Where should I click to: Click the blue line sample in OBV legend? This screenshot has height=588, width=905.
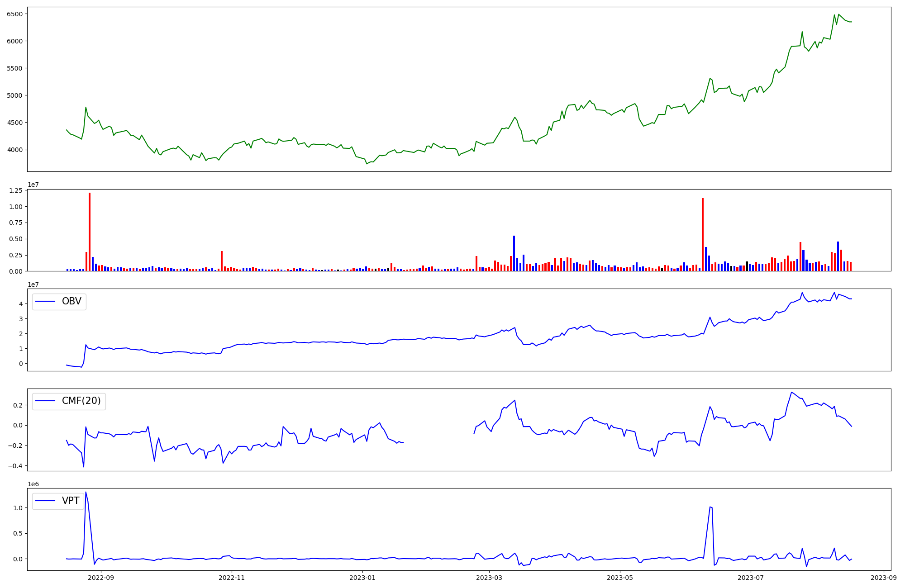tap(45, 301)
